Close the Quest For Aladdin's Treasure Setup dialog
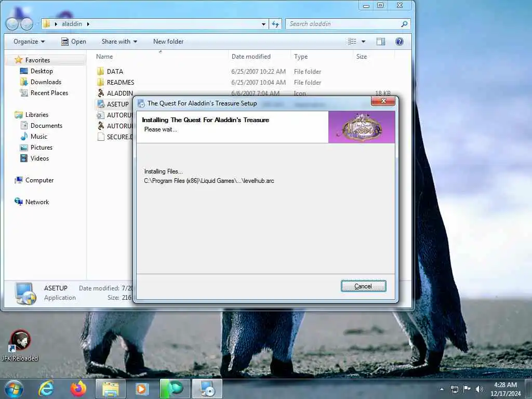 click(383, 101)
